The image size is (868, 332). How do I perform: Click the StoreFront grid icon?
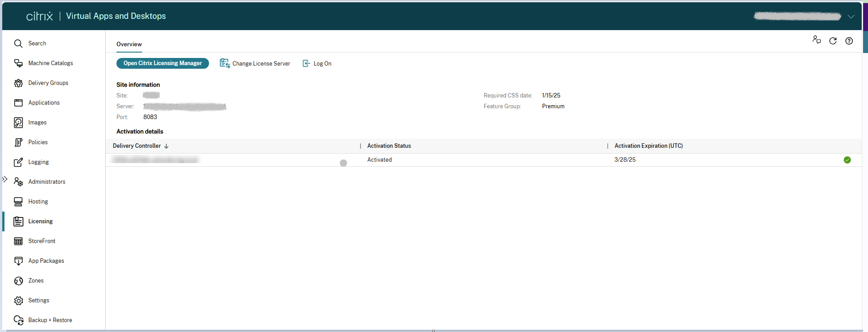(x=18, y=241)
